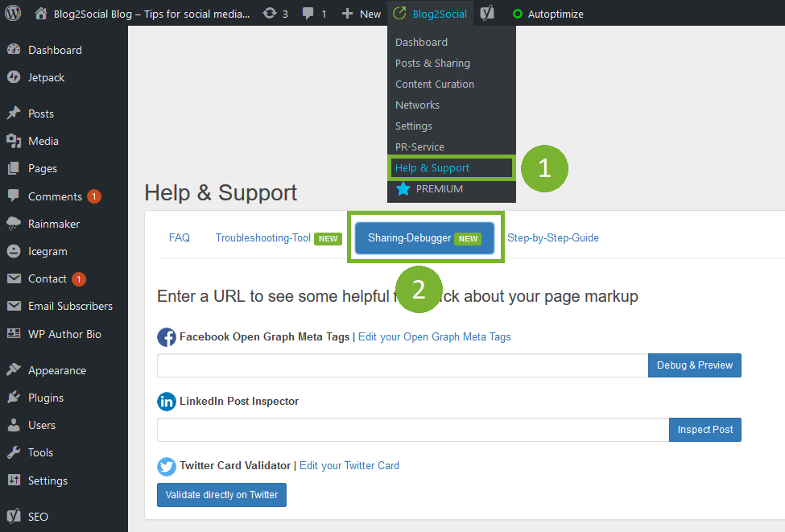Open Rainmaker in the sidebar
785x532 pixels.
point(54,224)
